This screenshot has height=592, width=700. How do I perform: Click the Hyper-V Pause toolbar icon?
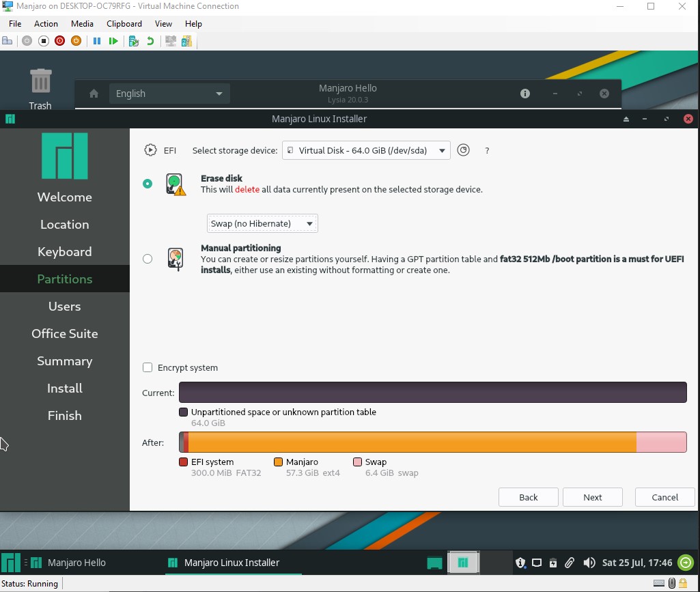[x=97, y=41]
